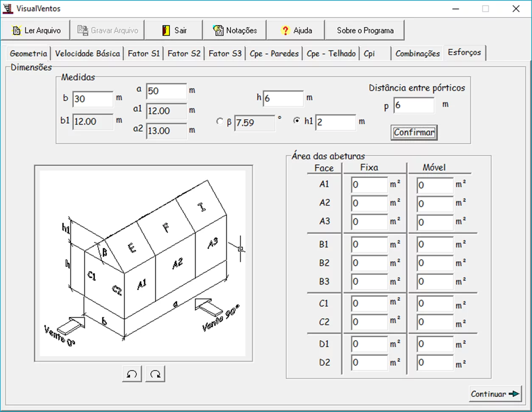Click the A1 Fixa area field
Viewport: 532px width, 412px height.
[370, 185]
